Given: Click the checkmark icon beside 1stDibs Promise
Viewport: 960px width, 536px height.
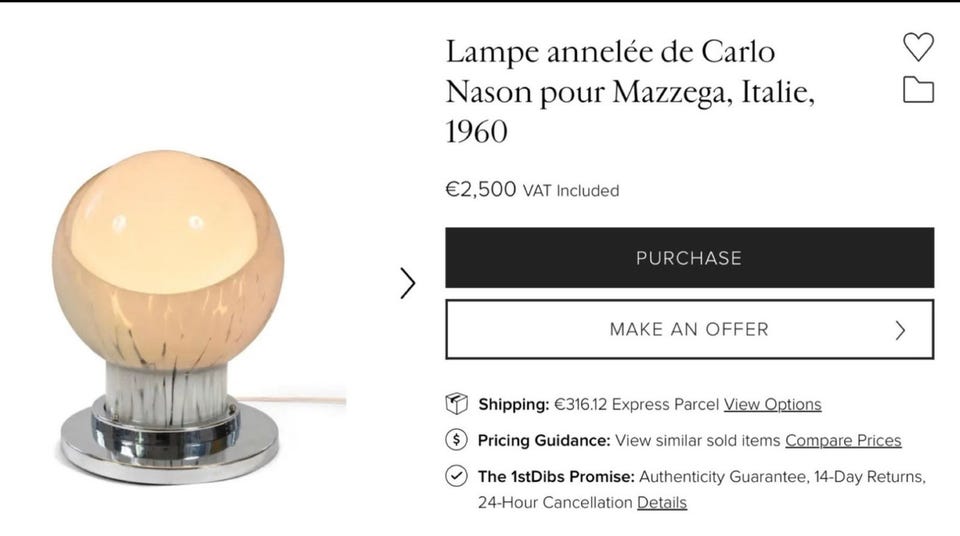Looking at the screenshot, I should 456,476.
